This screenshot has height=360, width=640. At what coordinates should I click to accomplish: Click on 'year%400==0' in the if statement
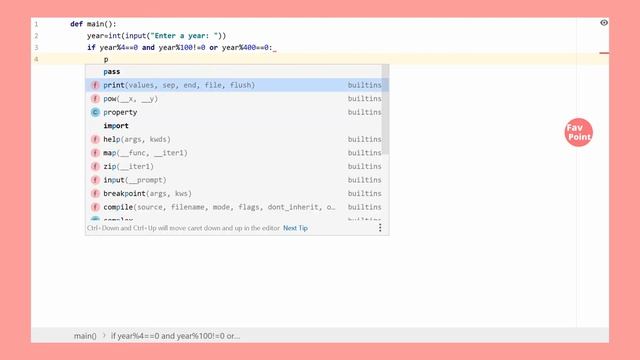245,47
